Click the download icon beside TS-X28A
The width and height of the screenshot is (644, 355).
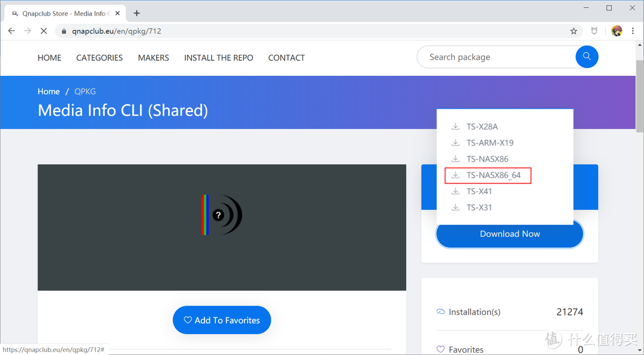tap(456, 126)
